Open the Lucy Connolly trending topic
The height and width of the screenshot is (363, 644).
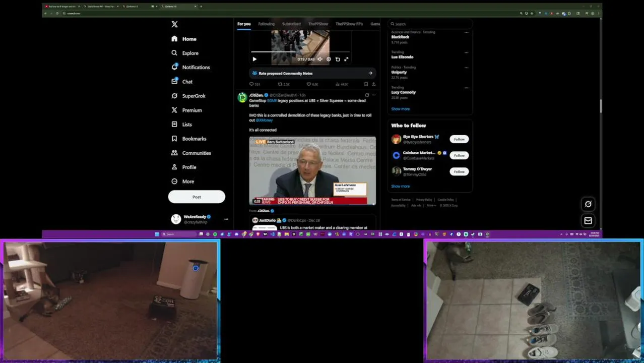(x=404, y=92)
